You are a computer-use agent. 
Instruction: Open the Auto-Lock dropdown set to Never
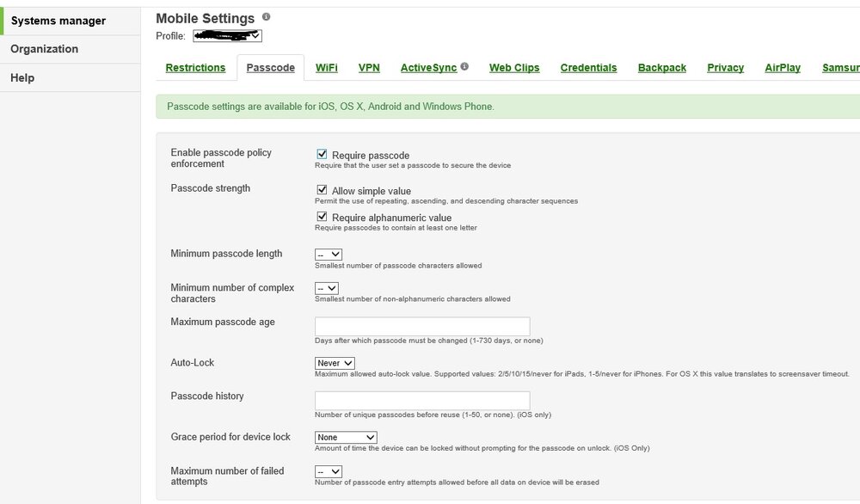tap(335, 363)
